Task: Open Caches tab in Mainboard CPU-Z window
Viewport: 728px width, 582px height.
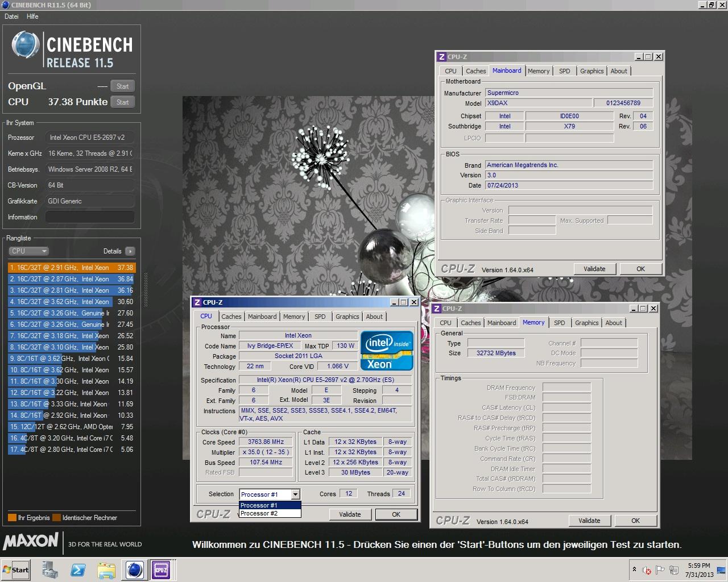Action: click(476, 71)
